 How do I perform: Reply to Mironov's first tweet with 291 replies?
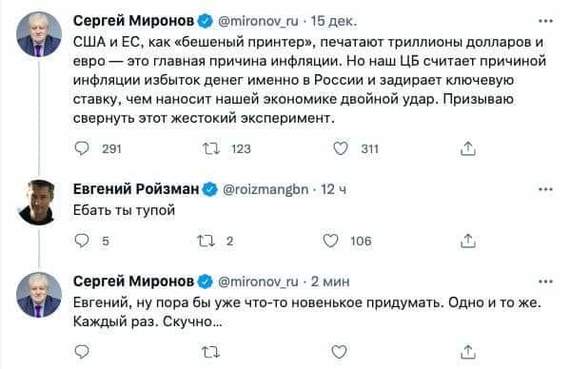pos(82,148)
